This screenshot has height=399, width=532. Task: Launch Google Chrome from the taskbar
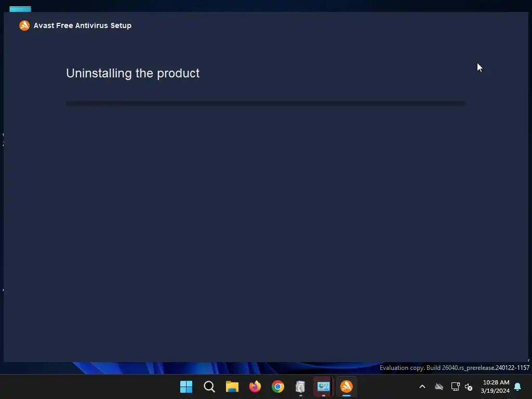click(277, 387)
